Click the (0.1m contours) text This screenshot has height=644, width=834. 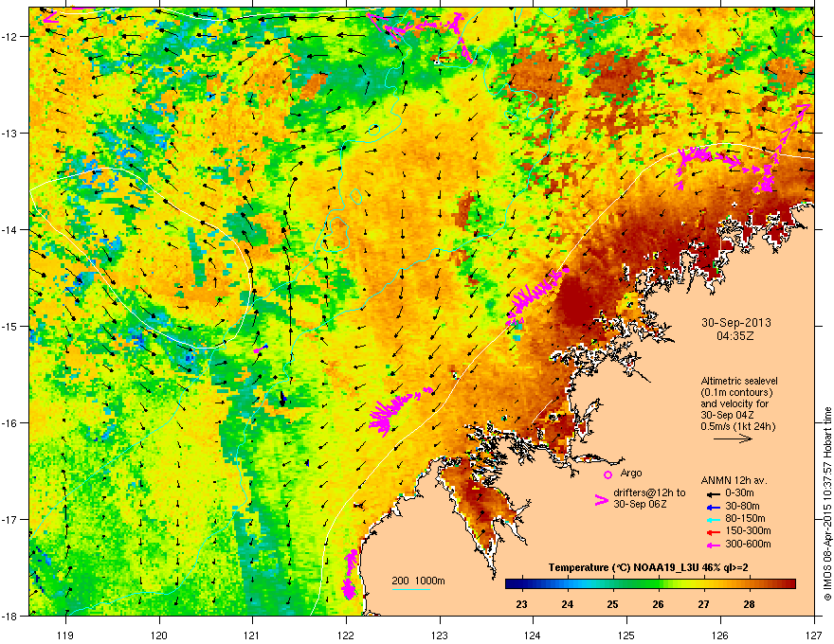click(736, 393)
